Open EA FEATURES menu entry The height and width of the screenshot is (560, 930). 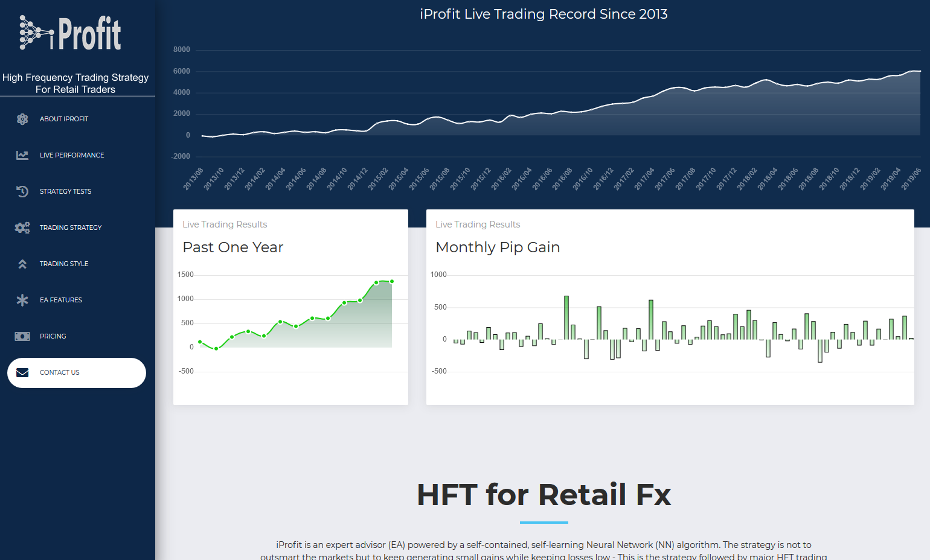coord(77,300)
